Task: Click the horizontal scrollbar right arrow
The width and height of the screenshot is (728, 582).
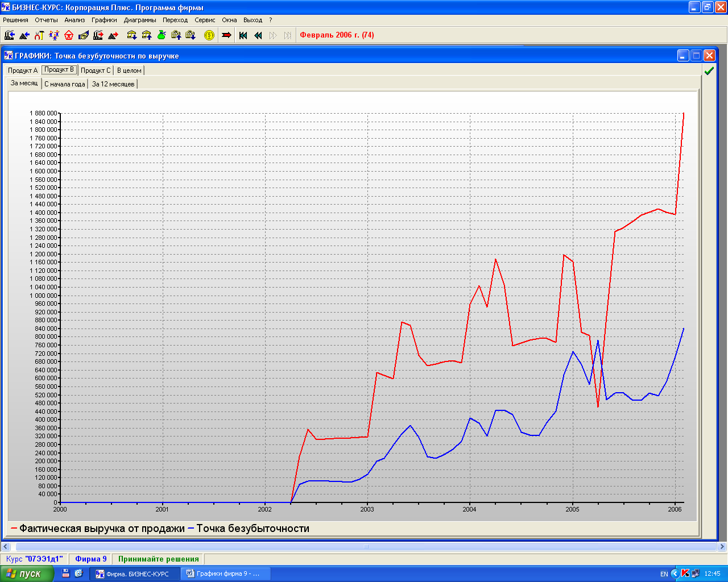Action: [722, 547]
